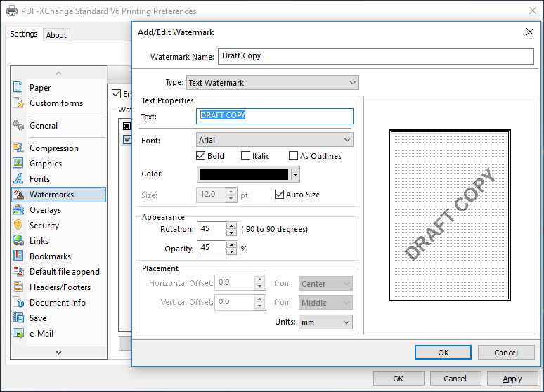This screenshot has width=544, height=392.
Task: Close the Add/Edit Watermark dialog
Action: point(529,32)
